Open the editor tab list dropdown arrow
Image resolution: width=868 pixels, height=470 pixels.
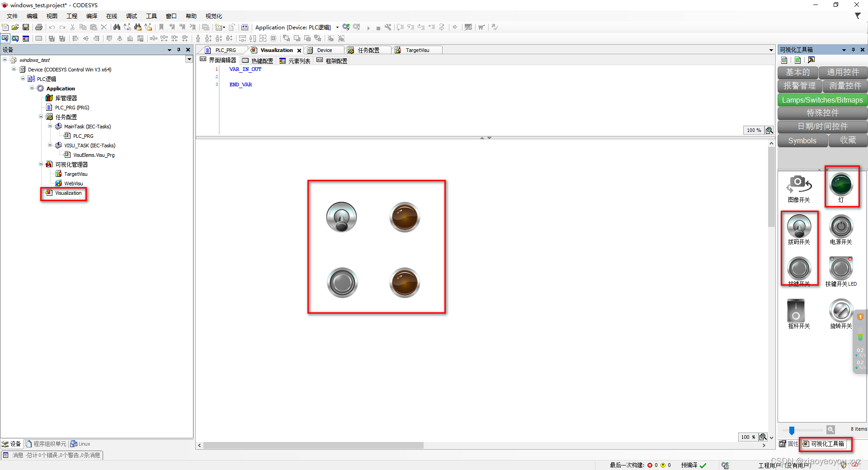coord(771,50)
